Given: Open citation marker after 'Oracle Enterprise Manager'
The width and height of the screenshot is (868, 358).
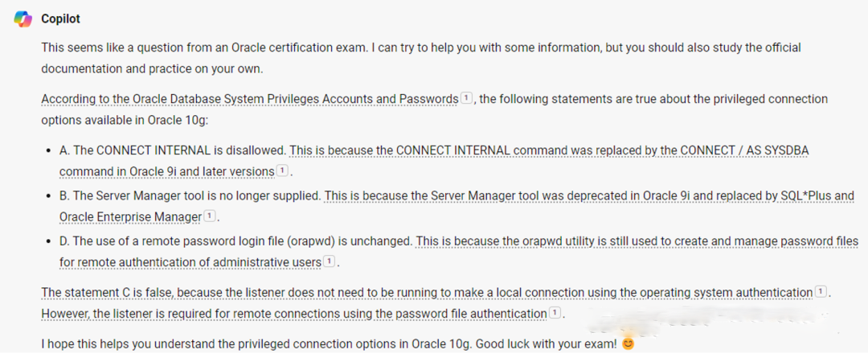Looking at the screenshot, I should [x=209, y=216].
